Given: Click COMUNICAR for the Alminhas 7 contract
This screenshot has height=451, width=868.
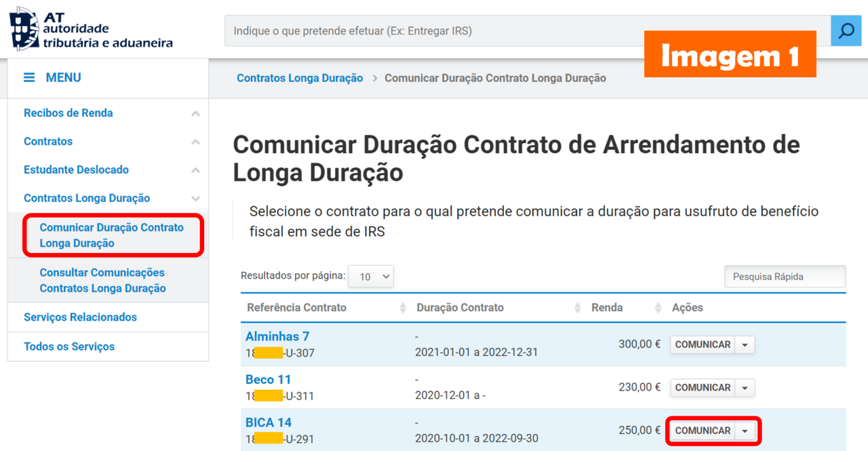Looking at the screenshot, I should 701,345.
